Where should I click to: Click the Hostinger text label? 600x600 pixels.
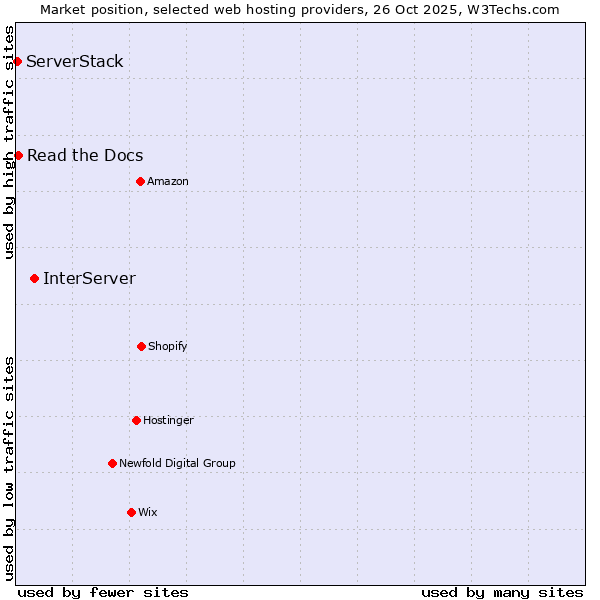(168, 420)
